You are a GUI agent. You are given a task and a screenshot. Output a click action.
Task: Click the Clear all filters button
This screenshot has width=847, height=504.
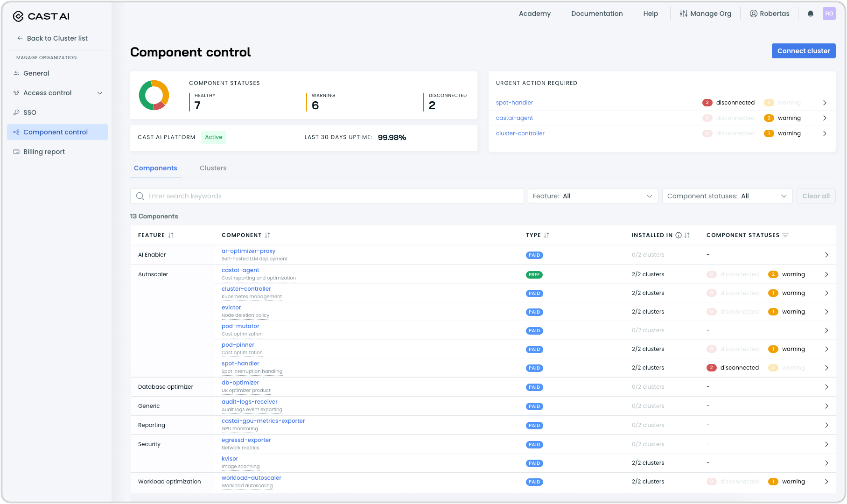click(816, 196)
